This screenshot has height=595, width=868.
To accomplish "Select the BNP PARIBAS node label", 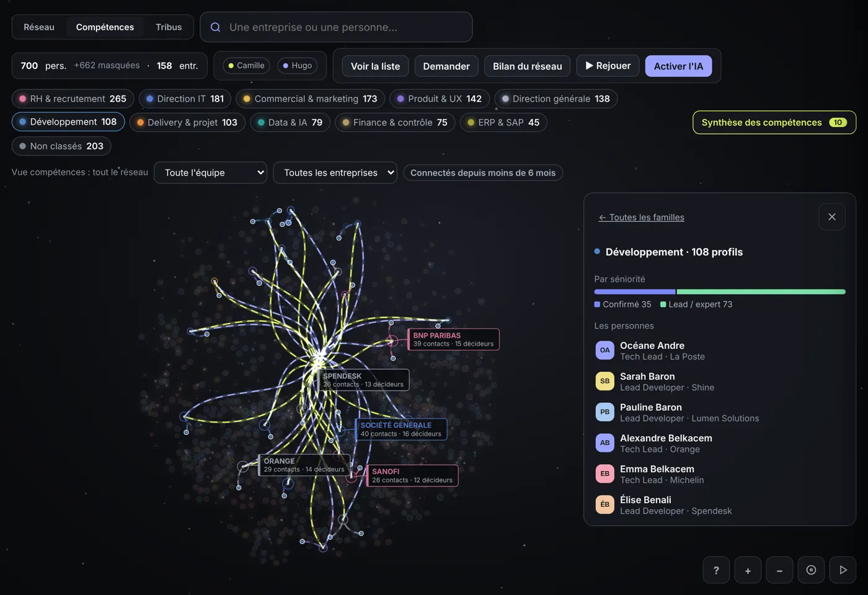I will (x=453, y=339).
